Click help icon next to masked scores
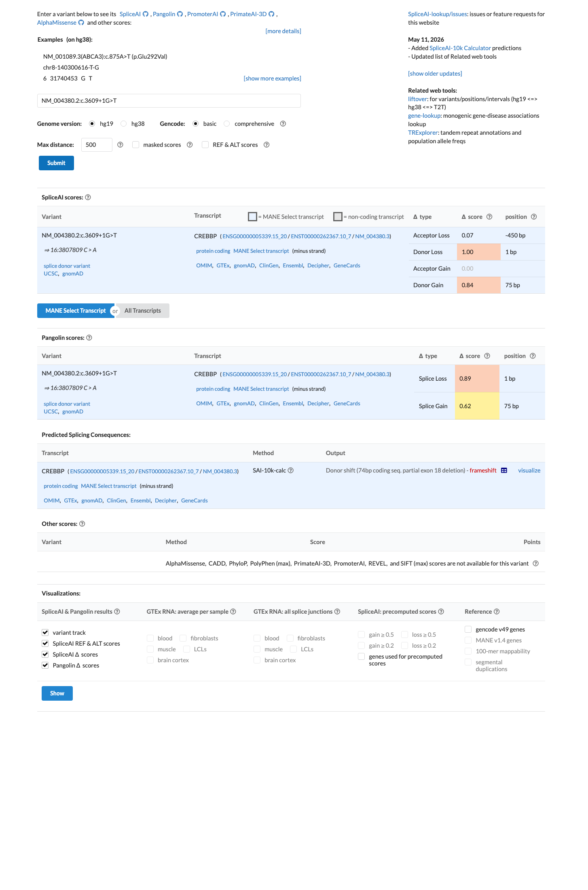 [190, 145]
